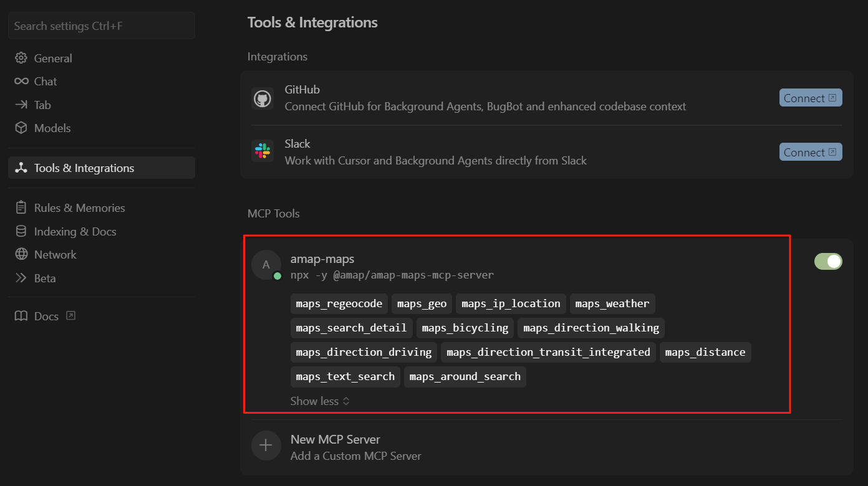Click the maps_geo tool chip
This screenshot has width=868, height=486.
coord(422,303)
